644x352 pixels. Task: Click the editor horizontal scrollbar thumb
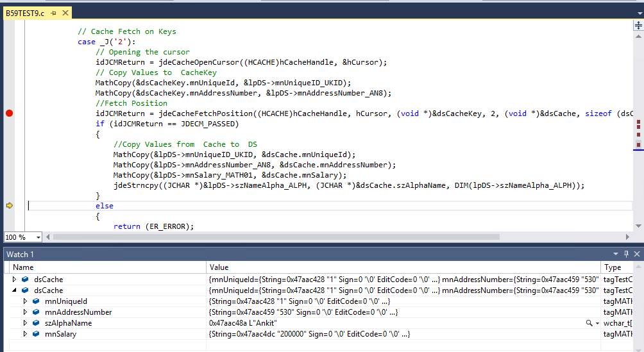click(276, 237)
